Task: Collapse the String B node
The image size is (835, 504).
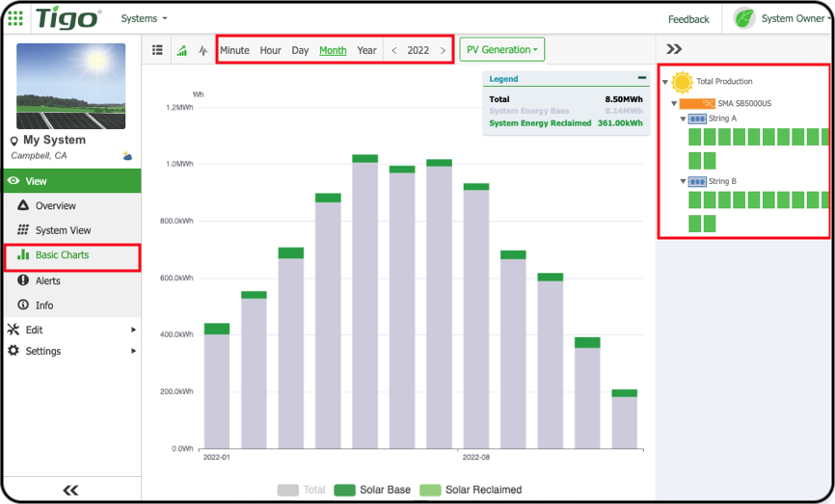Action: (683, 182)
